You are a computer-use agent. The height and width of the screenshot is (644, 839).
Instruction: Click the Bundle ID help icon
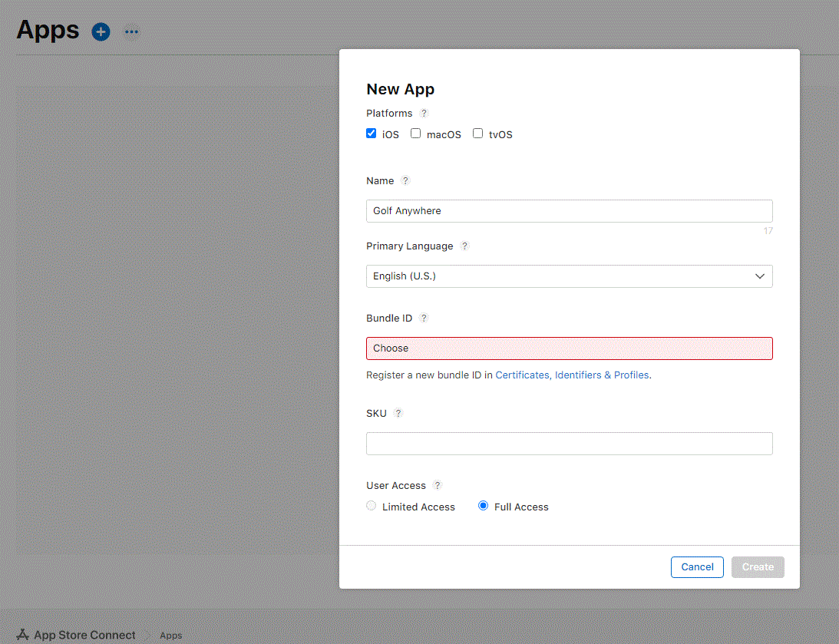pyautogui.click(x=424, y=318)
